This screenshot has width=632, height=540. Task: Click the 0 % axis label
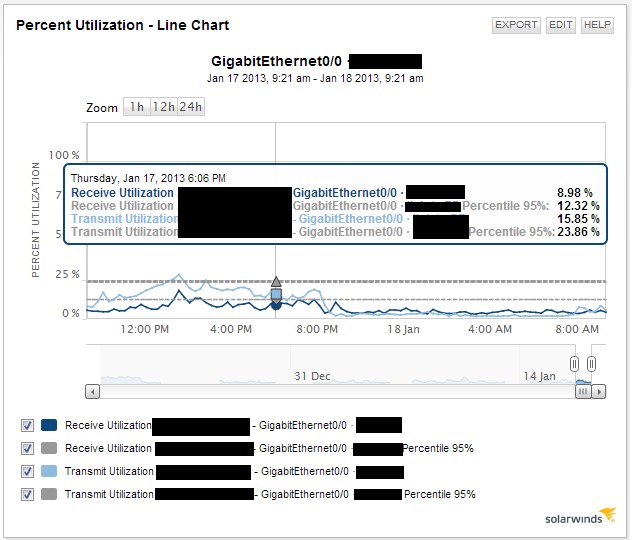tap(71, 314)
